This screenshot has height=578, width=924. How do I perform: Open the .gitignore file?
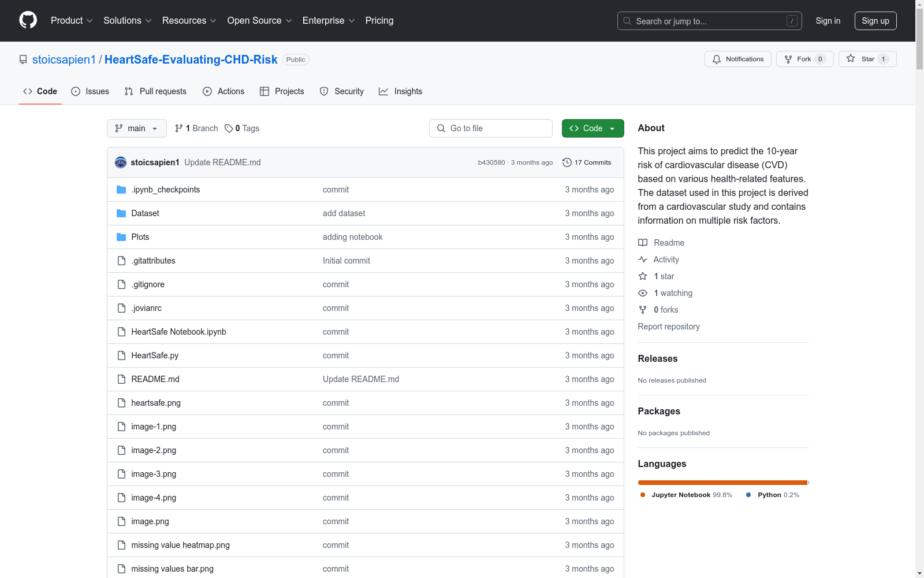tap(148, 284)
